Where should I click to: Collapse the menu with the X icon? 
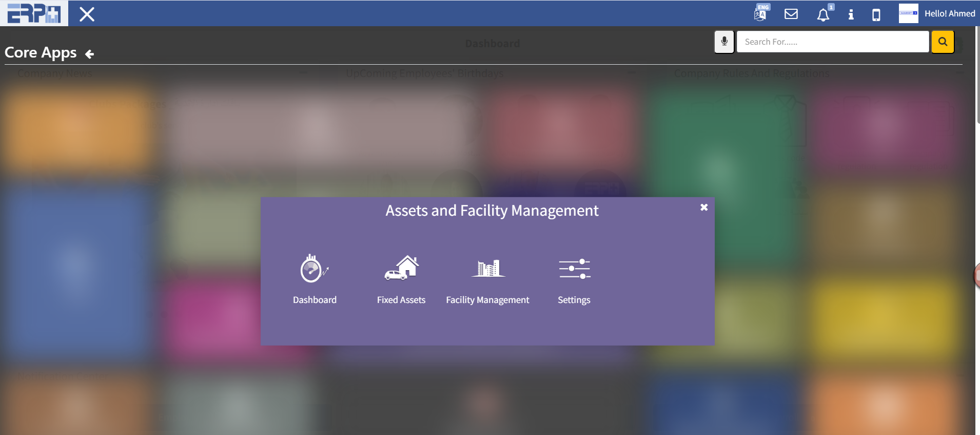pyautogui.click(x=87, y=14)
